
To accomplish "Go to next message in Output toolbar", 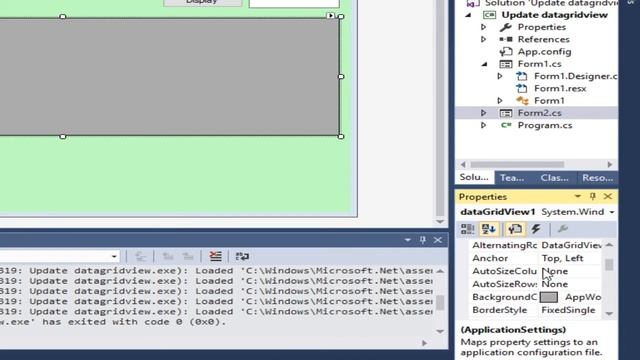I will point(188,256).
